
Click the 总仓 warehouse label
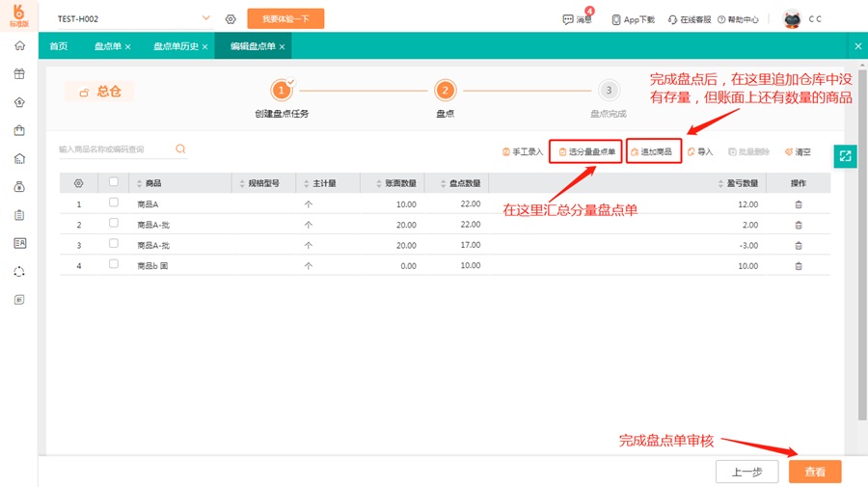point(99,92)
